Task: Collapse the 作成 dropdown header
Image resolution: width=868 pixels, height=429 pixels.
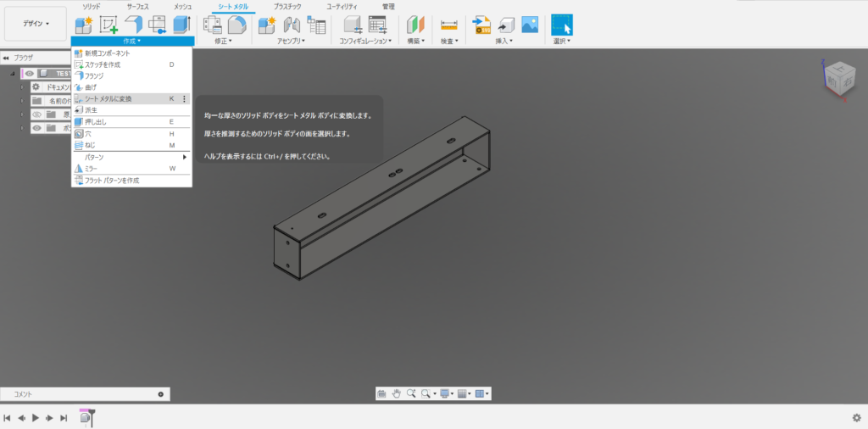Action: (132, 41)
